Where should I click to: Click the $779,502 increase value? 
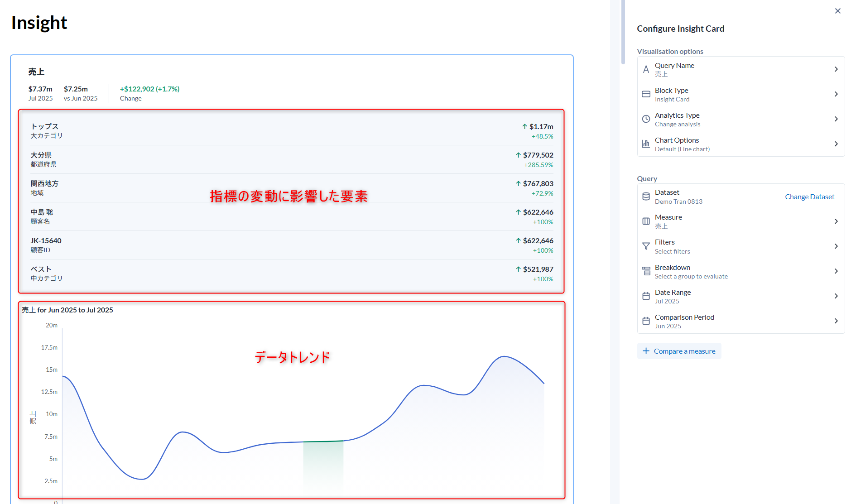(534, 155)
